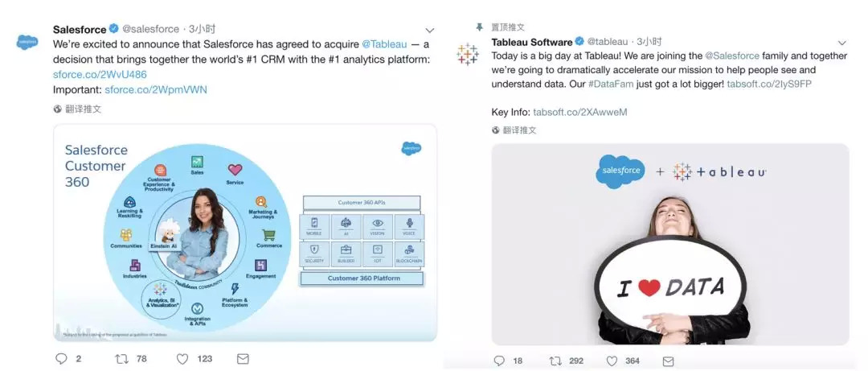Open the I love DATA image
The width and height of the screenshot is (868, 371).
pyautogui.click(x=669, y=244)
